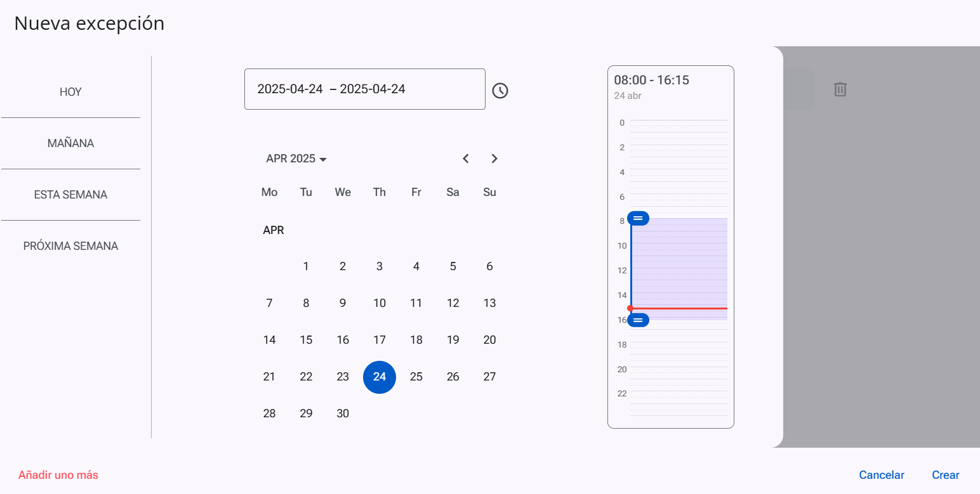The width and height of the screenshot is (980, 494).
Task: Select April 26 in the calendar
Action: click(x=453, y=377)
